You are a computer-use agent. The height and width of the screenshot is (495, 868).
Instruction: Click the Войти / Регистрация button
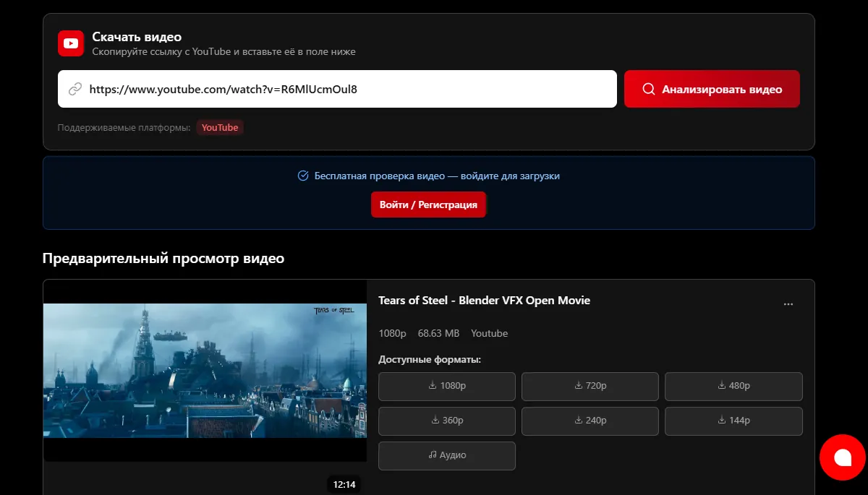point(428,205)
